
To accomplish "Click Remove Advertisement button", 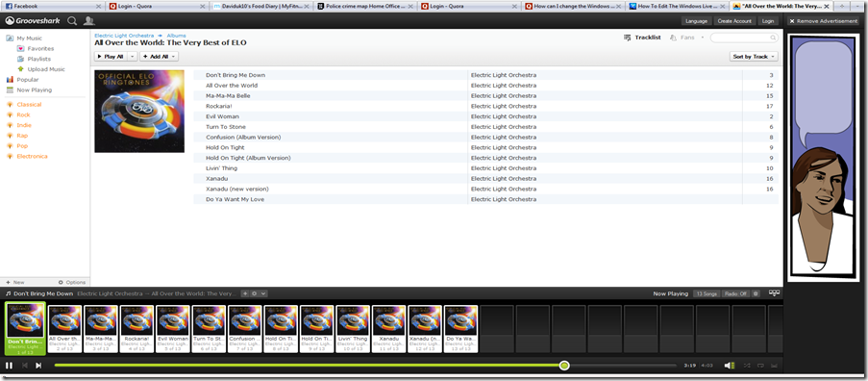I will click(823, 21).
